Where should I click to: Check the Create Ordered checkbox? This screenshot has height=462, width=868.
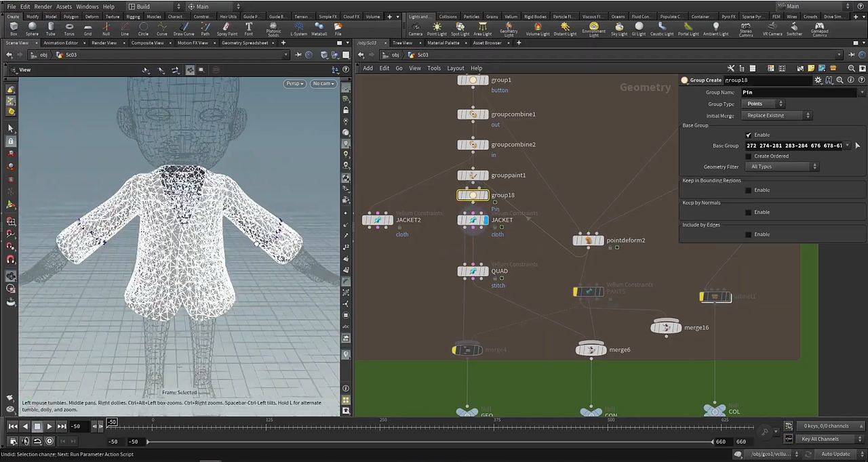[x=749, y=156]
